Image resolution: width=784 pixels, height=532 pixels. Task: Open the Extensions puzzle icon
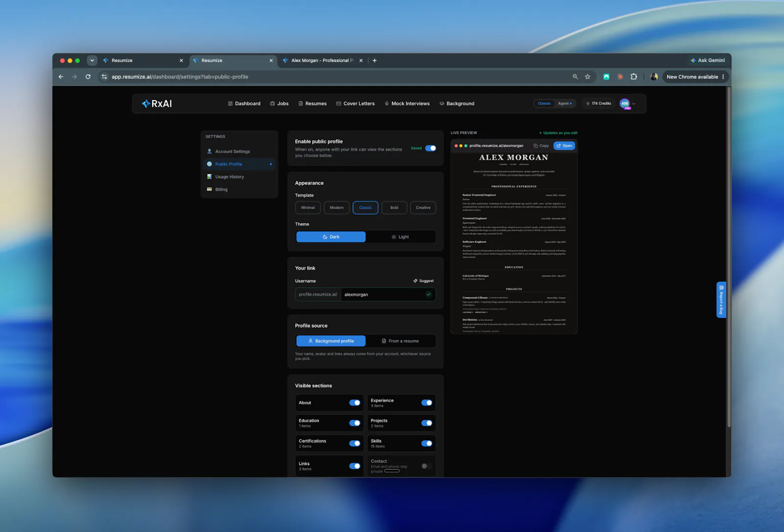(x=634, y=77)
